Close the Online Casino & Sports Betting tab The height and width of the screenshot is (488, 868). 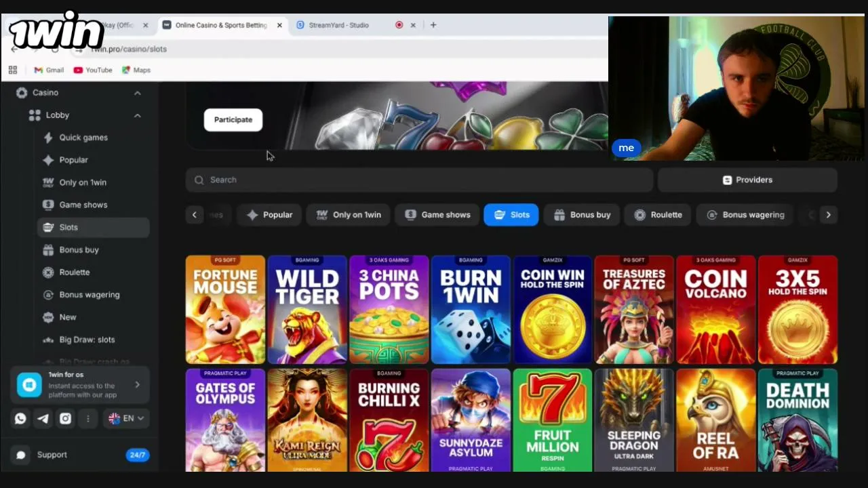(279, 25)
